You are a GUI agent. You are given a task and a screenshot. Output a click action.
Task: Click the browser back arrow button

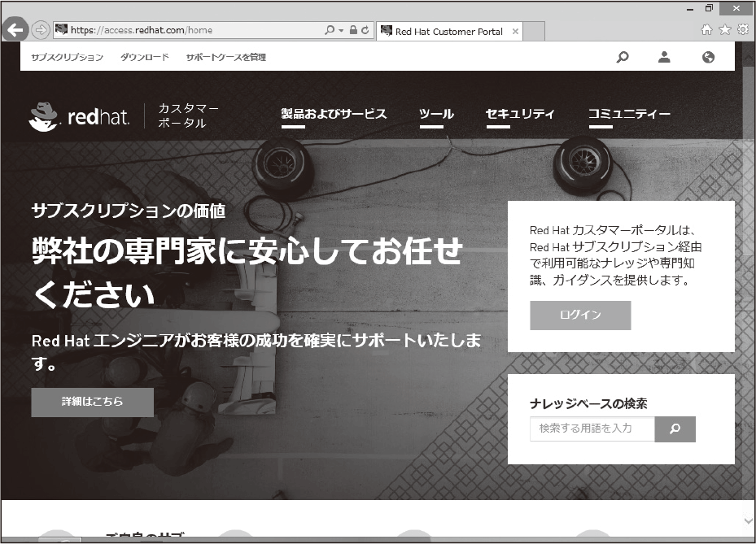click(15, 30)
